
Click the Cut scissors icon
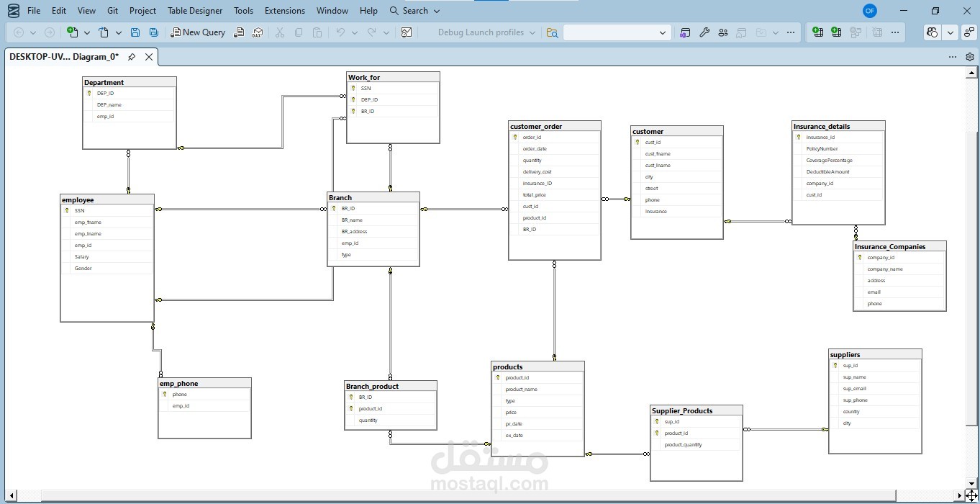280,32
